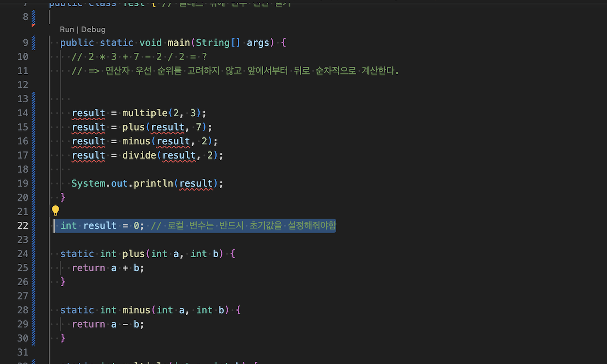Click 'result' argument inside divide( call
This screenshot has height=364, width=607.
point(179,155)
